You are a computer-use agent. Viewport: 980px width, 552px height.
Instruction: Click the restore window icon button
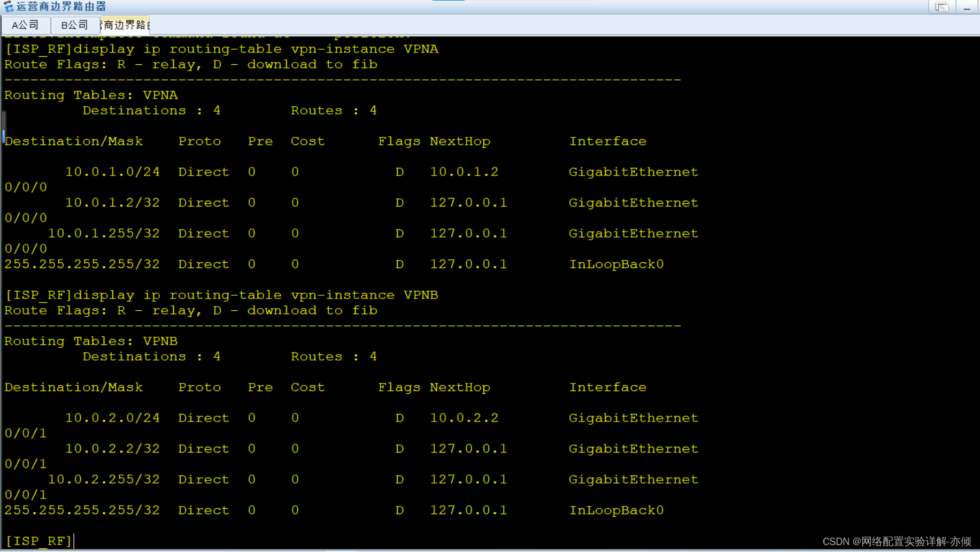point(942,7)
